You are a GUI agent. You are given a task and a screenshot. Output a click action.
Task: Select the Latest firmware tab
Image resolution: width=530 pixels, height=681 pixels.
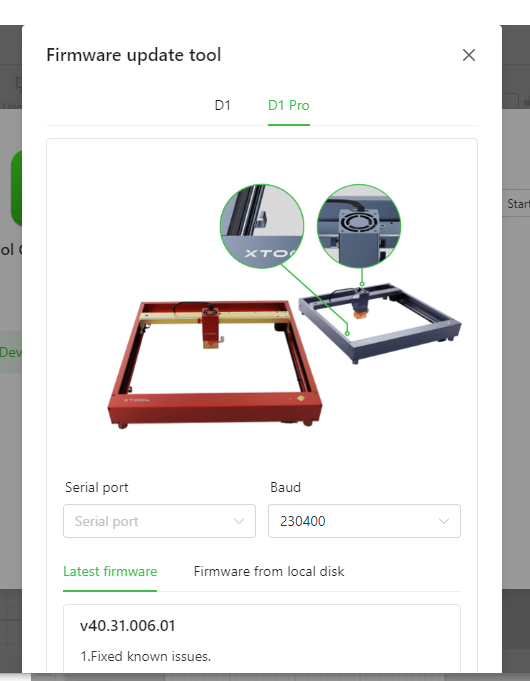coord(110,571)
